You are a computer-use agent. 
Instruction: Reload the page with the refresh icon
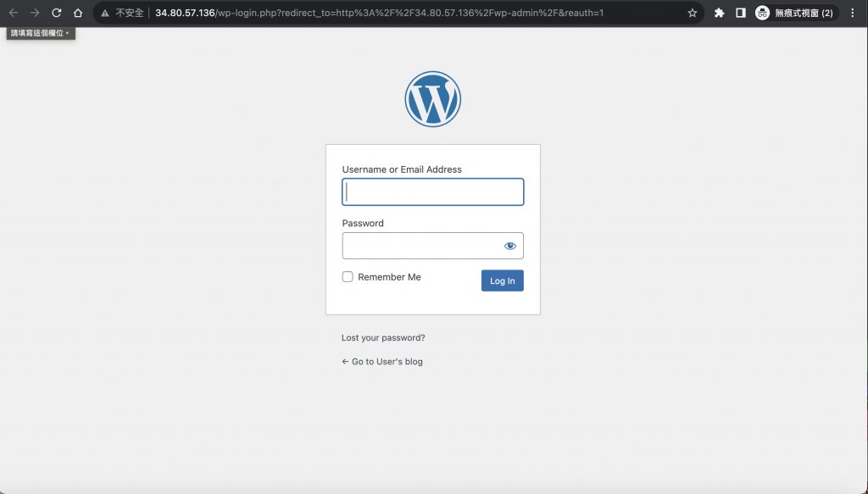[x=57, y=13]
